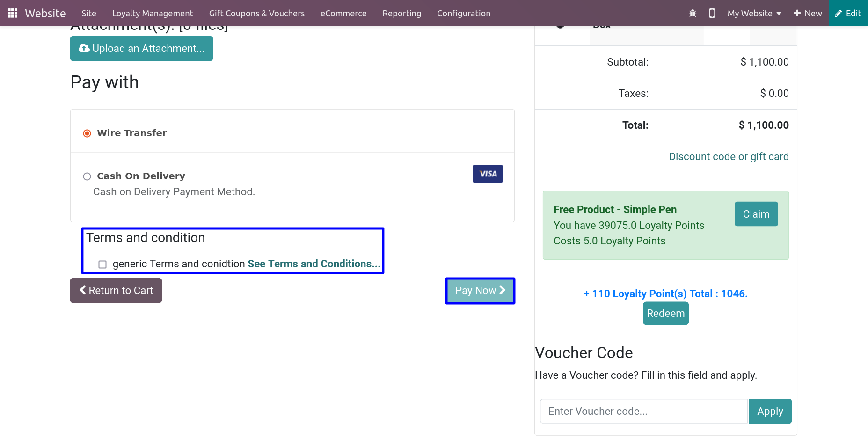Screen dimensions: 868x441
Task: Click the Visa card logo
Action: 488,174
